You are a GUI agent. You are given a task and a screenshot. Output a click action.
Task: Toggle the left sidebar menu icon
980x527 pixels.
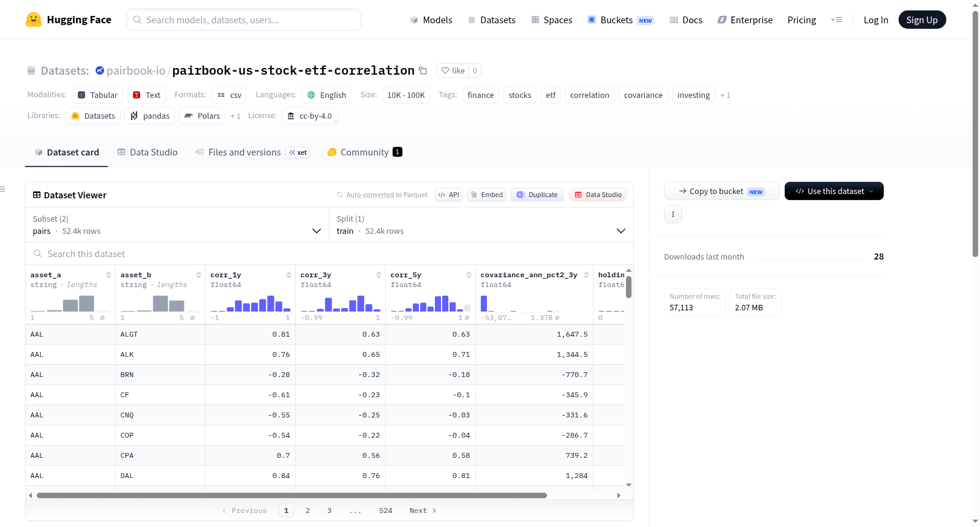pos(2,189)
